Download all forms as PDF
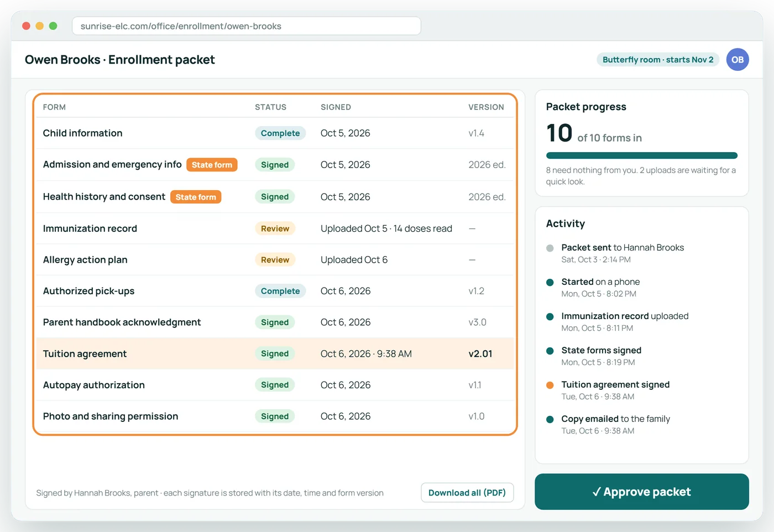The width and height of the screenshot is (774, 532). click(467, 493)
